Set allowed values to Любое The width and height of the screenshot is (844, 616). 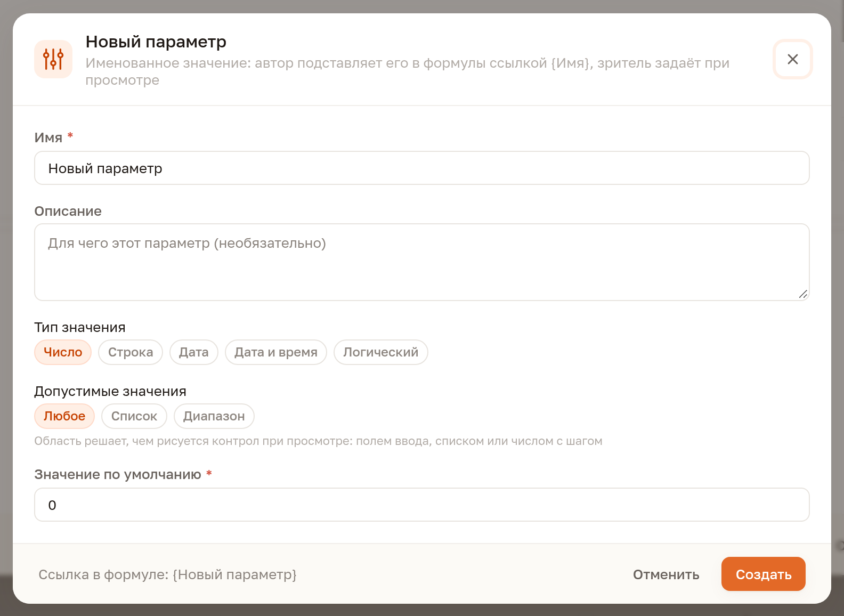tap(64, 416)
